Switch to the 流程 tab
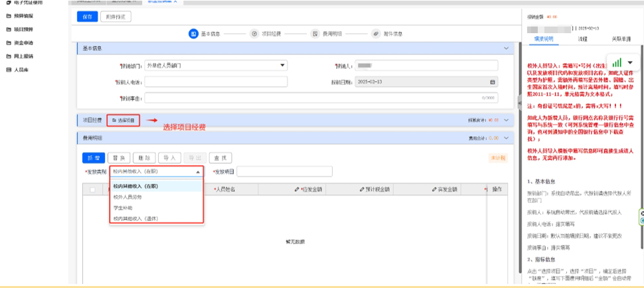This screenshot has height=288, width=644. [582, 39]
